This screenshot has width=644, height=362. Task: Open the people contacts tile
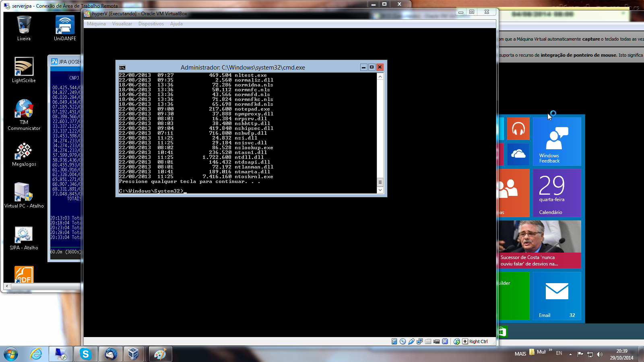pyautogui.click(x=514, y=193)
